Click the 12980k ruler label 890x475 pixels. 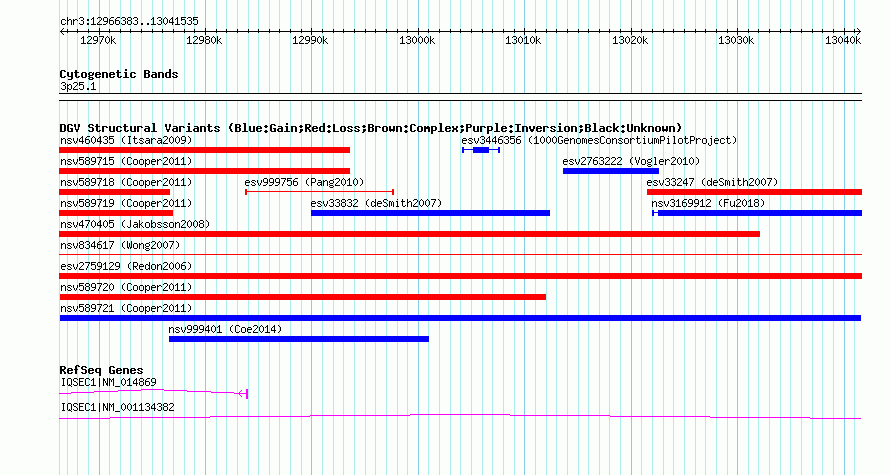(204, 40)
